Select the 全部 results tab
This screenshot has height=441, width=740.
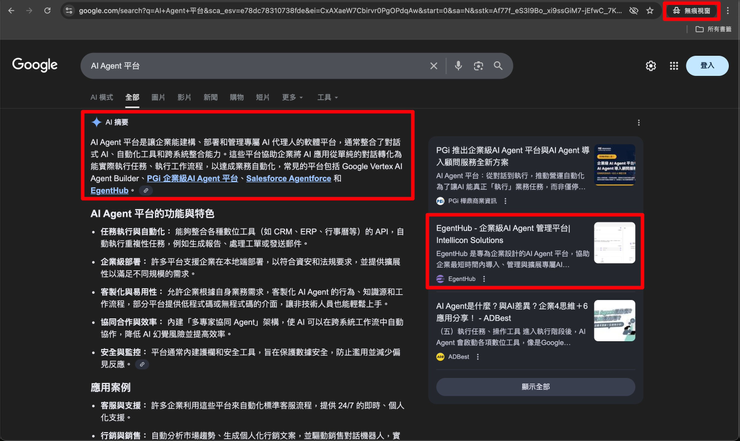coord(132,97)
